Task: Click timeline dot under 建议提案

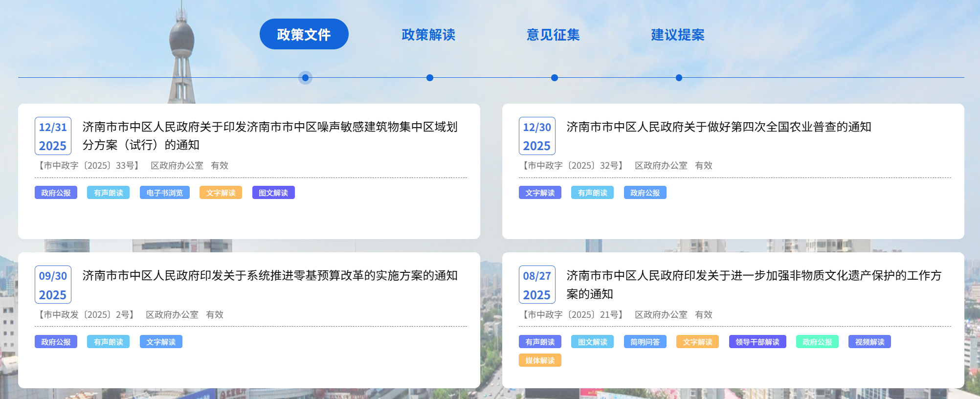Action: [679, 78]
